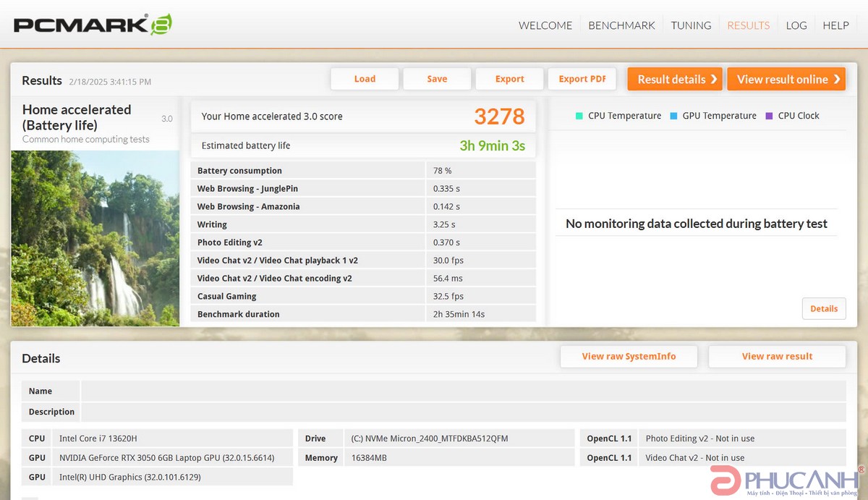Click Photo Editing v2 - Not in use

pyautogui.click(x=700, y=438)
